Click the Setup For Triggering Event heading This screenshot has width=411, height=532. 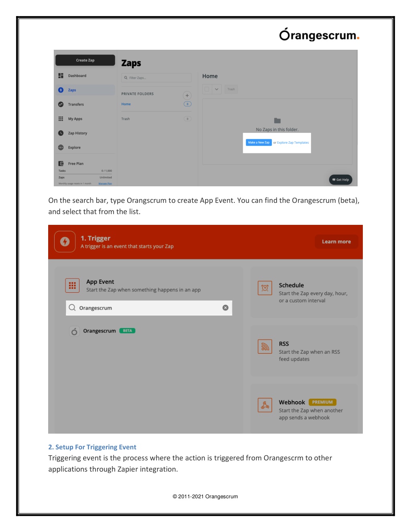point(92,447)
